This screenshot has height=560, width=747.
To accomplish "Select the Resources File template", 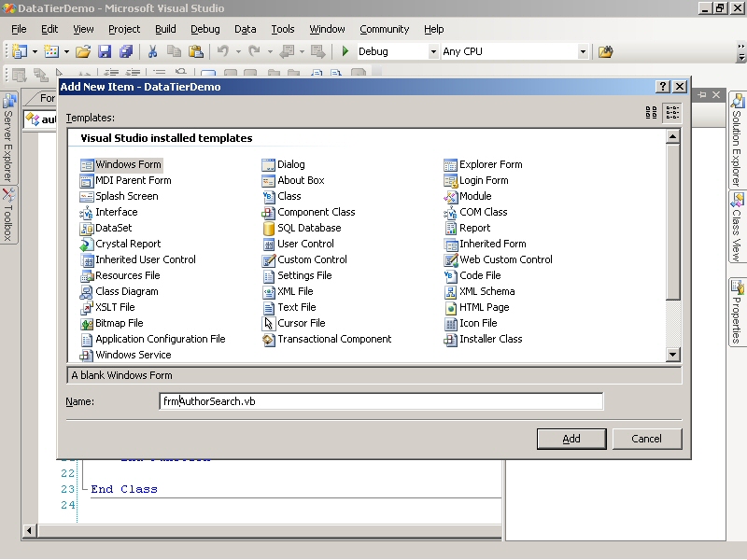I will tap(120, 275).
